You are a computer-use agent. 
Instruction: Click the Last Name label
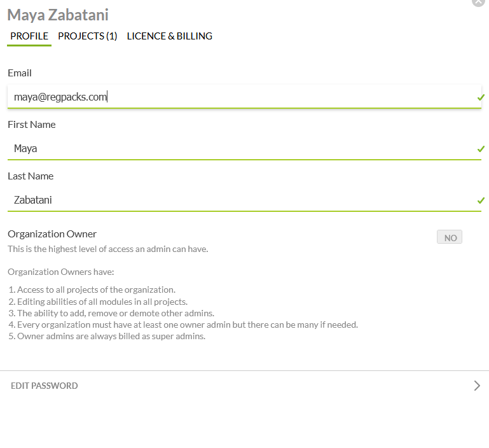point(31,176)
